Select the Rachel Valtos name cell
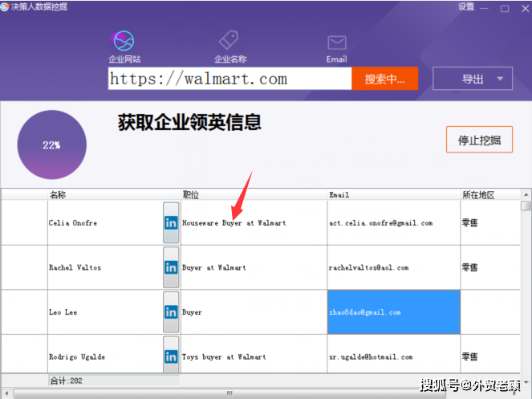The width and height of the screenshot is (532, 399). pos(105,267)
